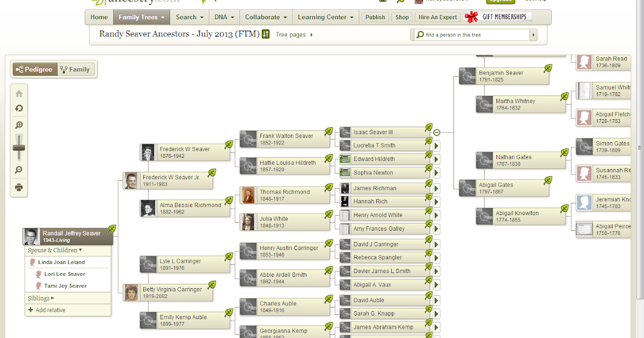Click the green leaf hint on Frank Walton Seaver
Viewport: 644px width, 338px height.
329,131
